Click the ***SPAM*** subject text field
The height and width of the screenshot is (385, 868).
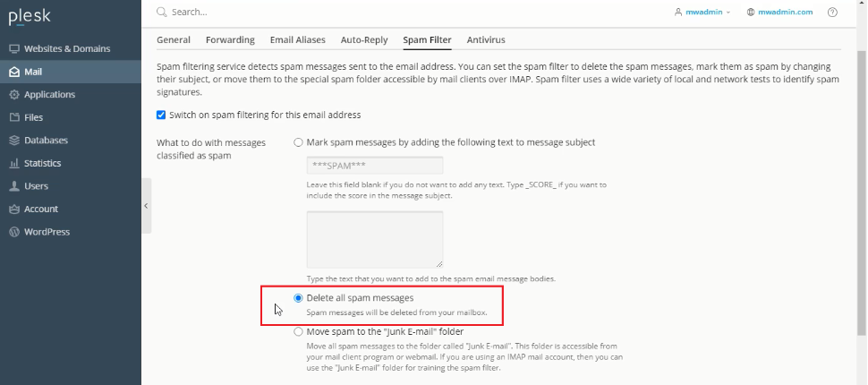375,165
